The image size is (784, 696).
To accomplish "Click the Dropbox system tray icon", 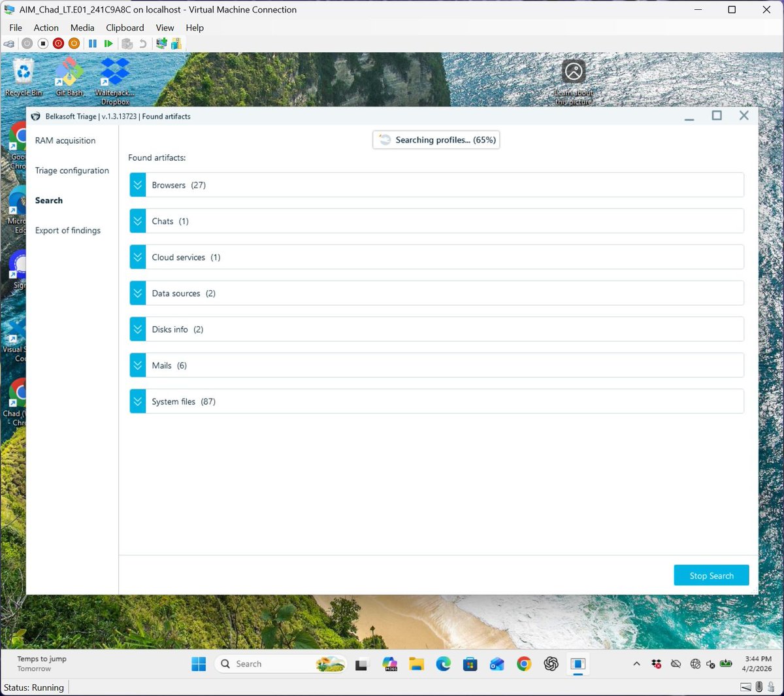I will [x=657, y=664].
